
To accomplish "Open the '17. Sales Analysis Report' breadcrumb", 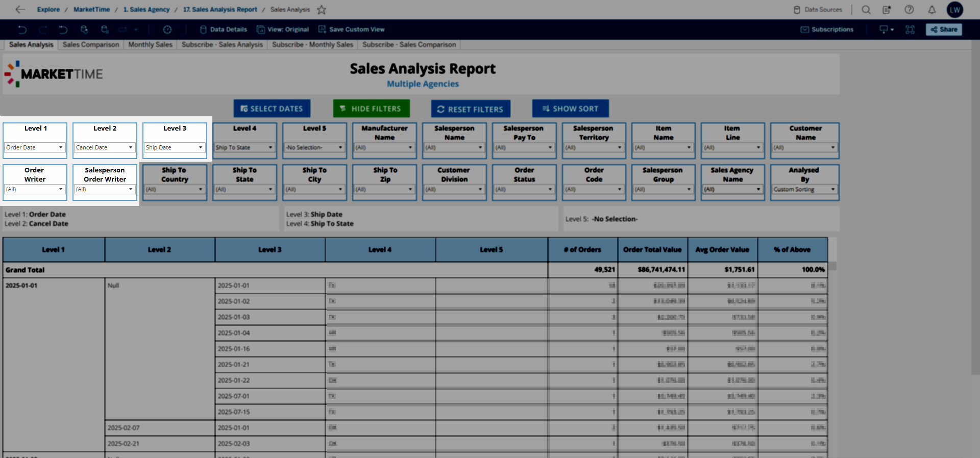I will click(220, 10).
